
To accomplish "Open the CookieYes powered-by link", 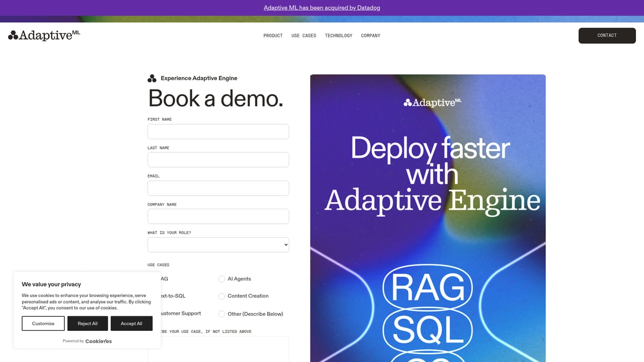I will 99,341.
